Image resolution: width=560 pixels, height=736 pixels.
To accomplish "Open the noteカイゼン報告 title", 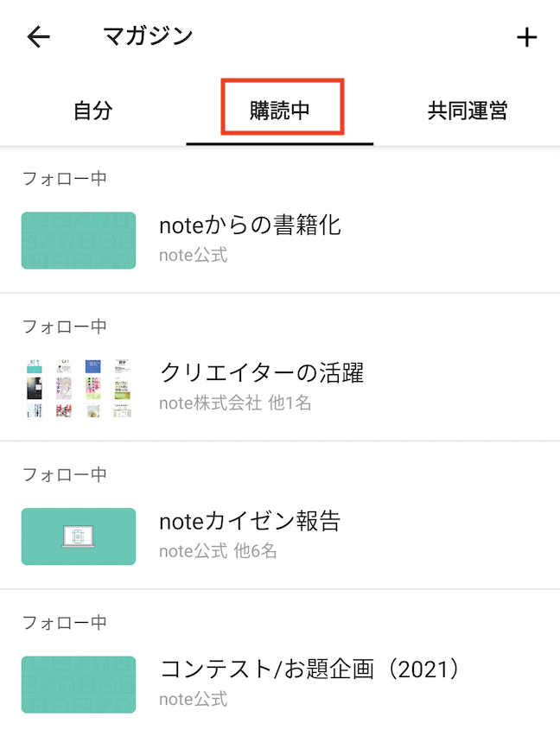I will tap(251, 521).
